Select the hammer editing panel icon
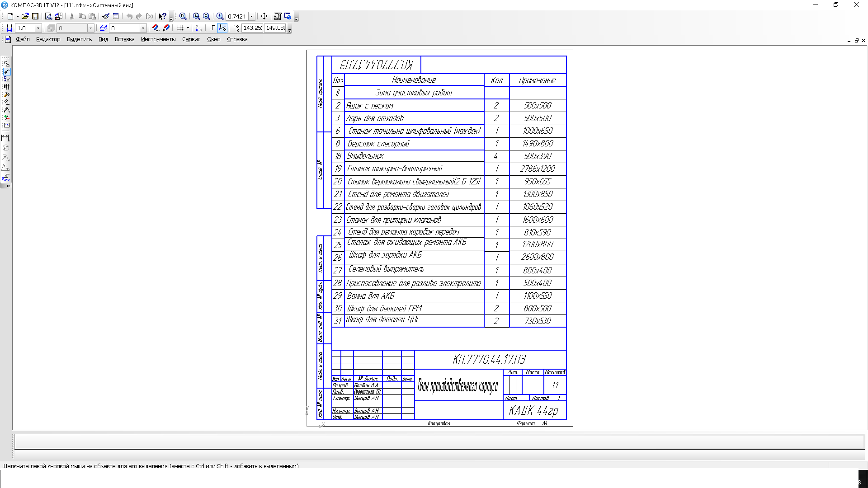Viewport: 868px width, 488px height. (6, 94)
